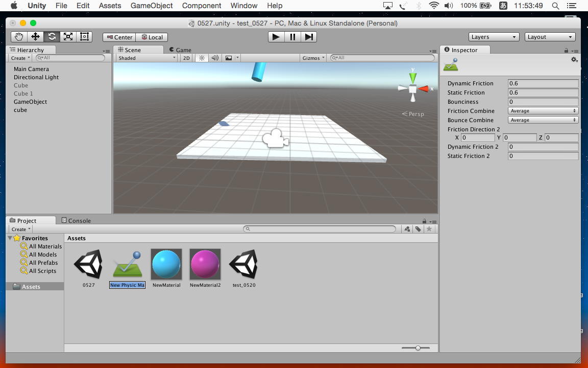Click the red X axis gizmo cone

click(423, 88)
